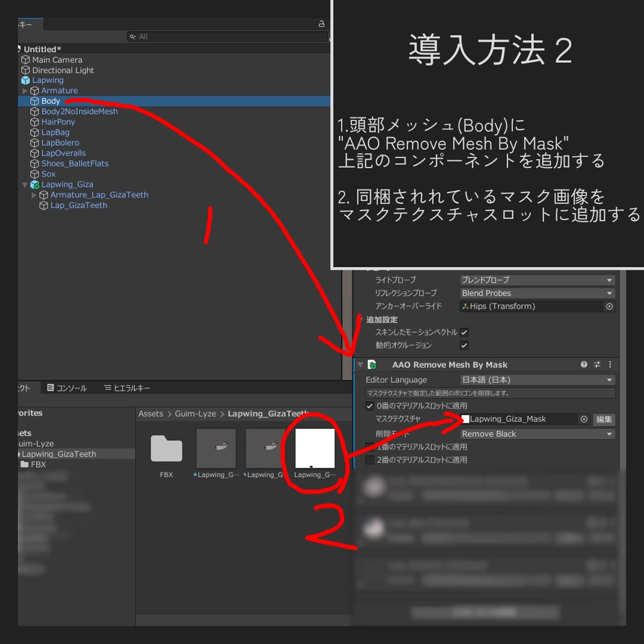Switch to the コンソール tab
The height and width of the screenshot is (644, 644).
[x=67, y=388]
